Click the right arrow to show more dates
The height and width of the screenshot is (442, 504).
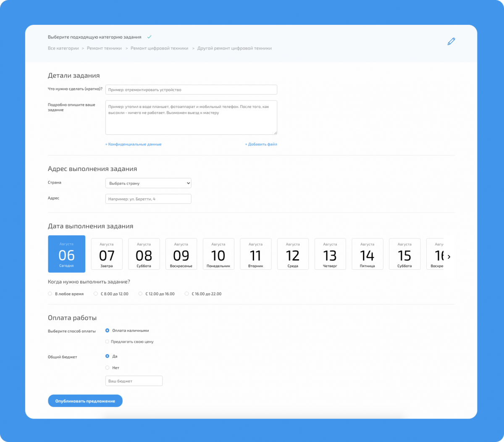(x=449, y=256)
